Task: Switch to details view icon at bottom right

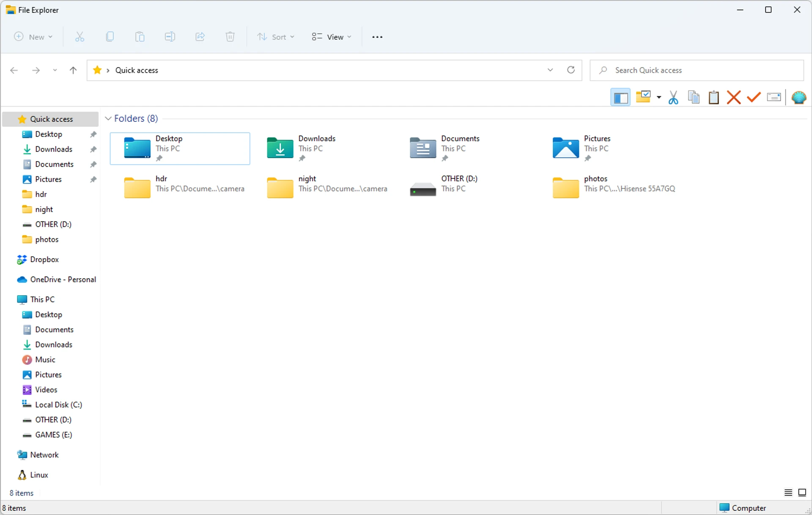Action: [x=788, y=493]
